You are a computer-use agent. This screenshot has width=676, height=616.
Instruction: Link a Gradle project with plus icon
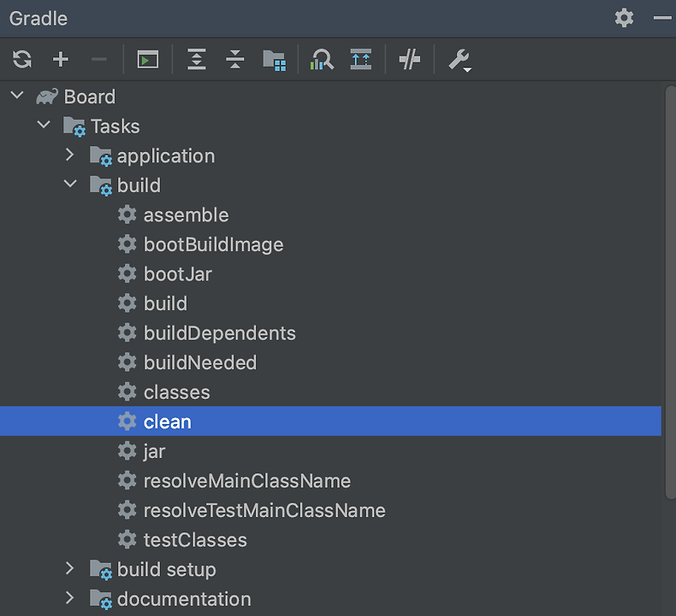tap(60, 59)
